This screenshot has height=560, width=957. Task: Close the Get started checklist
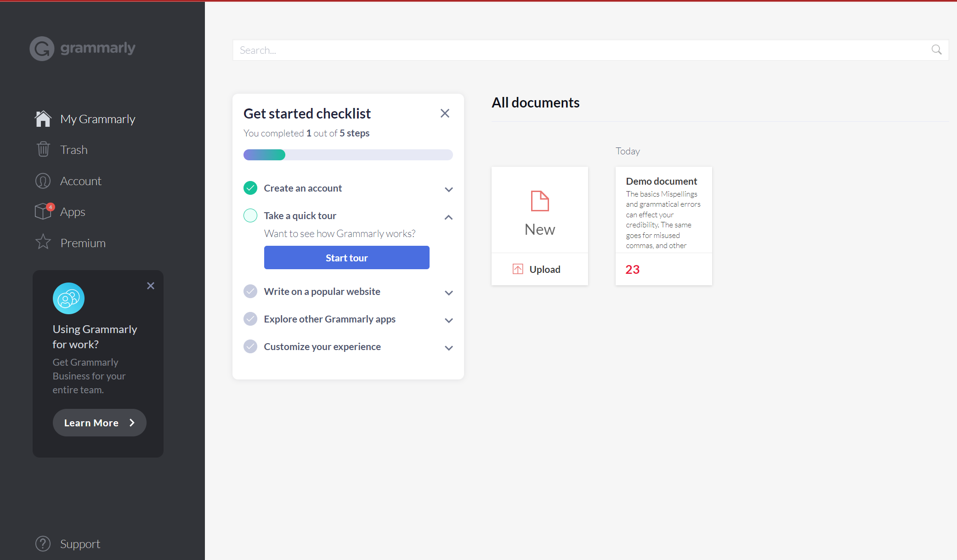(x=445, y=113)
